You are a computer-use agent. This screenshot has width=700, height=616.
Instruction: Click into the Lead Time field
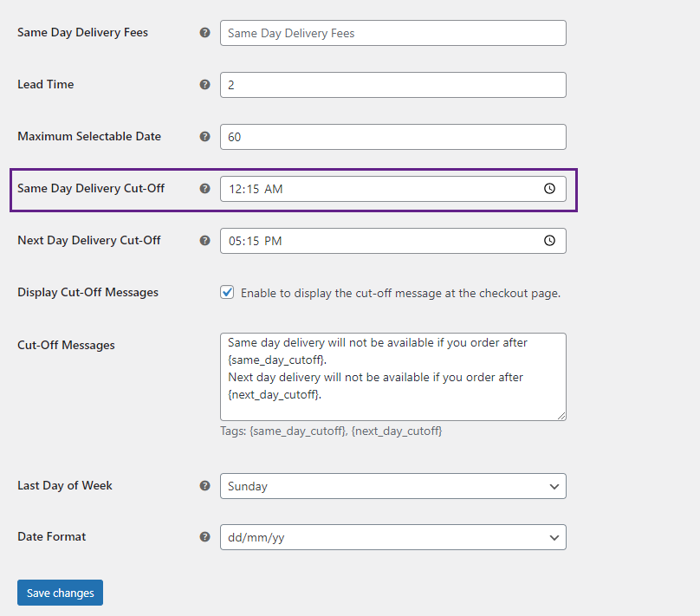point(392,85)
